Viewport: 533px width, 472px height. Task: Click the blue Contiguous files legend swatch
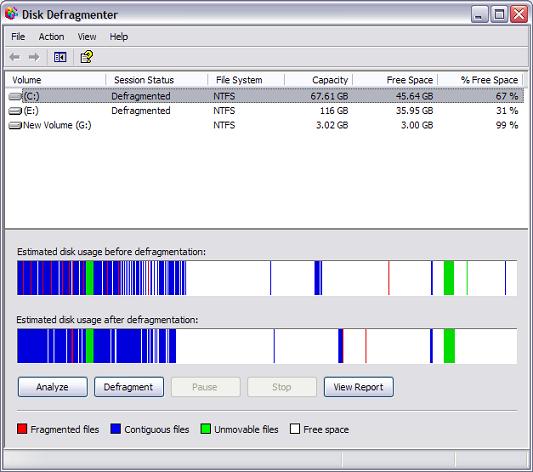pyautogui.click(x=116, y=429)
